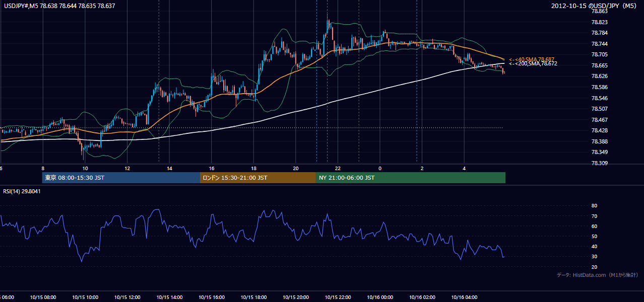Click the 10/15 10:00 bottom date label
This screenshot has height=302, width=644.
click(x=85, y=297)
